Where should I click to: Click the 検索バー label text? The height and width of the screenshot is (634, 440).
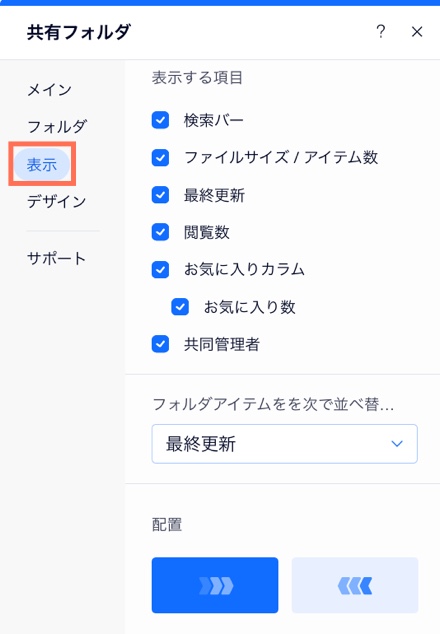214,120
